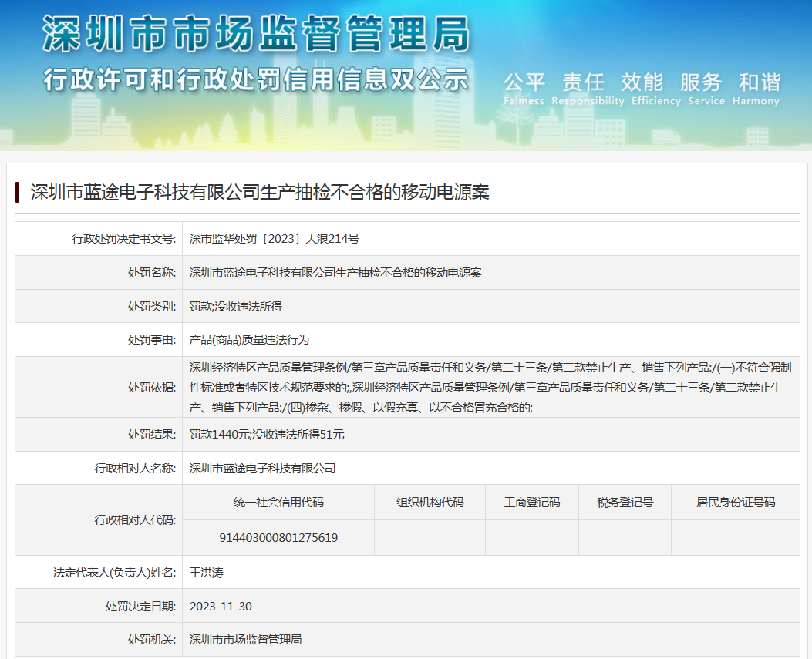Click the 处罚依据 legal basis paragraph
Image resolution: width=812 pixels, height=659 pixels.
(x=490, y=387)
